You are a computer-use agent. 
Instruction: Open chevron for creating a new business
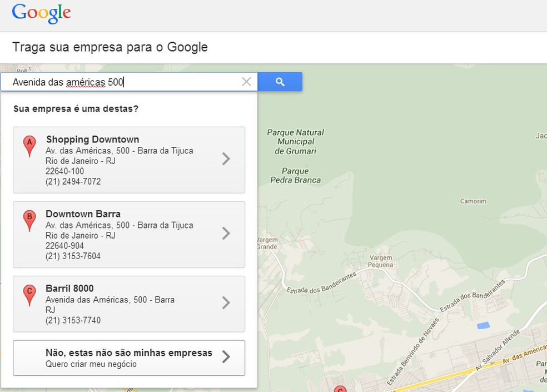(226, 357)
